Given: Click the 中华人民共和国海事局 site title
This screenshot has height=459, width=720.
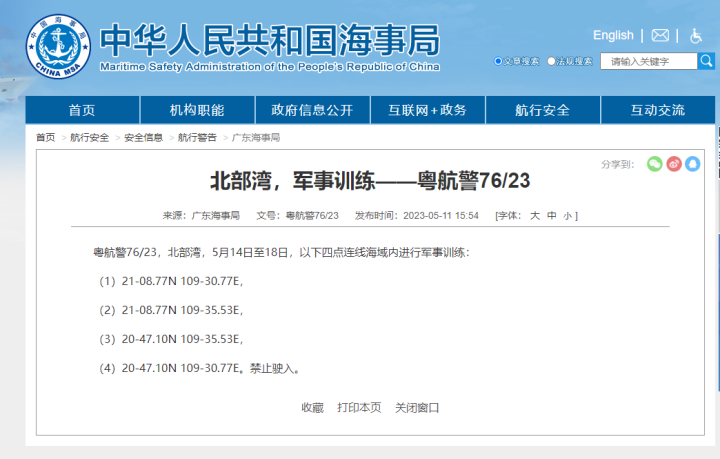Looking at the screenshot, I should (x=270, y=40).
